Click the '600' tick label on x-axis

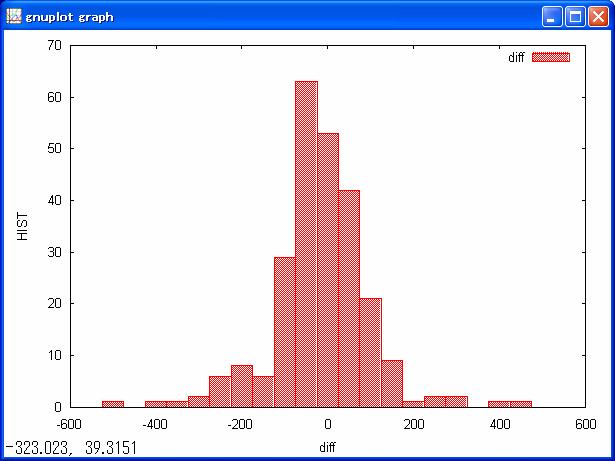(585, 423)
